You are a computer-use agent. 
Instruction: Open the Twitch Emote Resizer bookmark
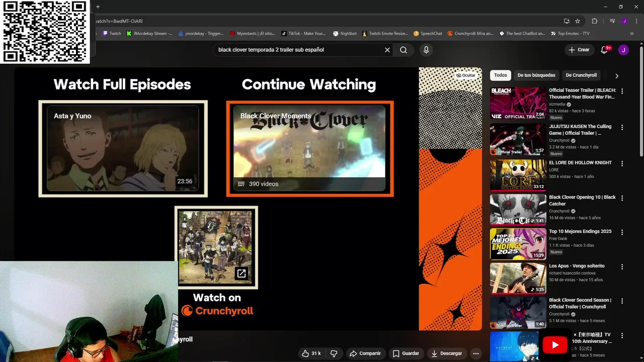(385, 34)
